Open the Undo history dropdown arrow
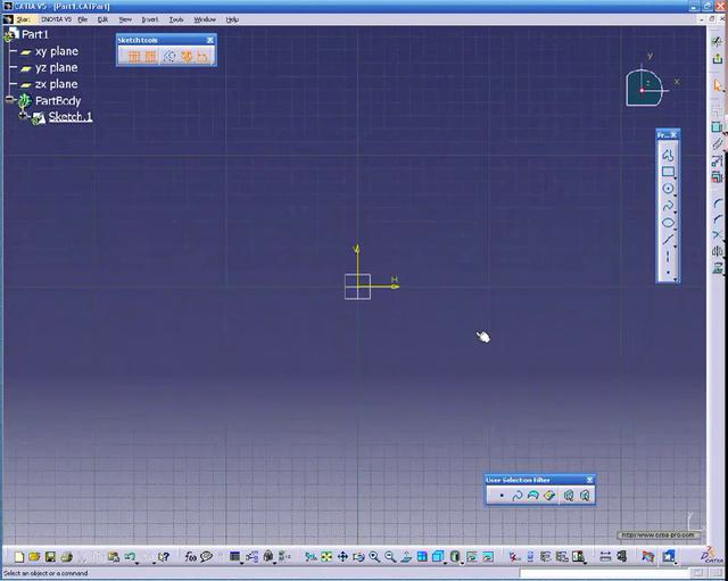 pyautogui.click(x=137, y=563)
